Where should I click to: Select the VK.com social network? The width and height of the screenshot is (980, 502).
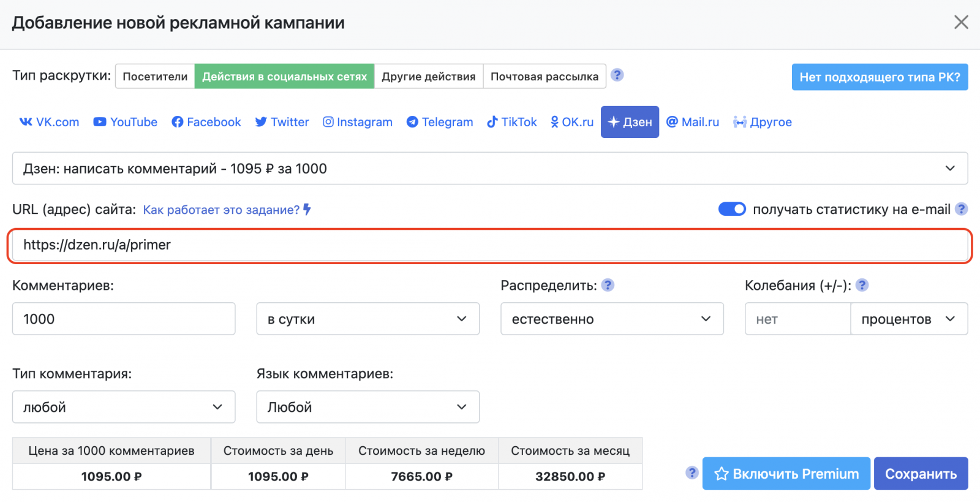click(x=50, y=122)
